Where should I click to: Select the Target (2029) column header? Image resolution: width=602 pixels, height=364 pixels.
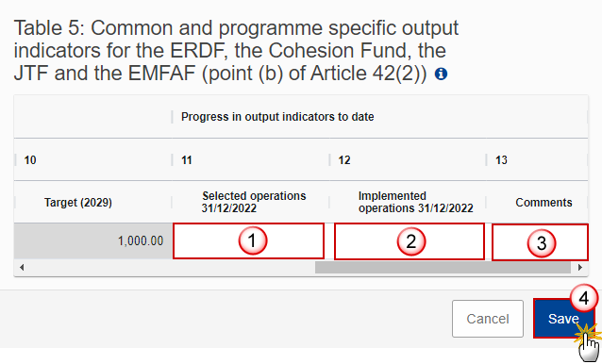point(78,203)
